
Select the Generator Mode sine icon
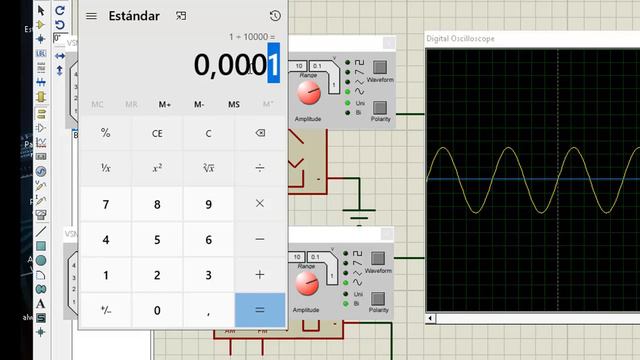pos(41,171)
